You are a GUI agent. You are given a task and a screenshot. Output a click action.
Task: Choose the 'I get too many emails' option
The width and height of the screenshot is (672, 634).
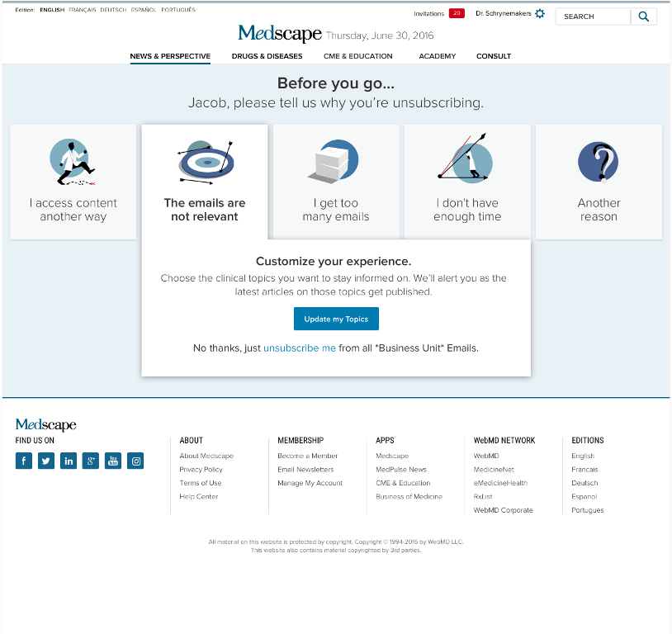tap(336, 182)
